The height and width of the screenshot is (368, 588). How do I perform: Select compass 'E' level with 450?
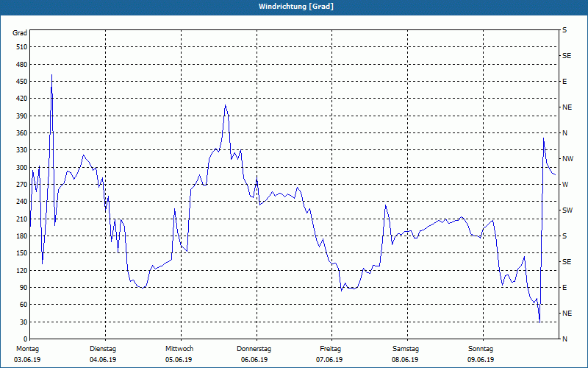564,82
